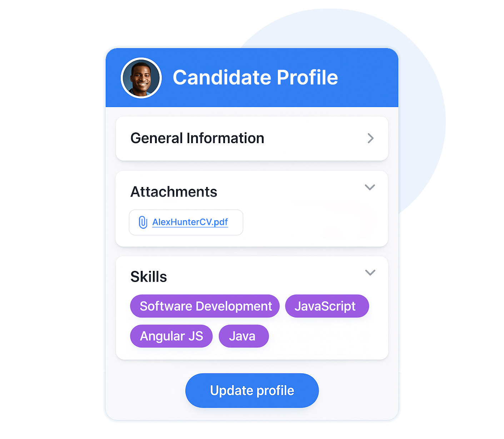The width and height of the screenshot is (504, 439).
Task: Click the Angular JS skill tag
Action: tap(171, 336)
